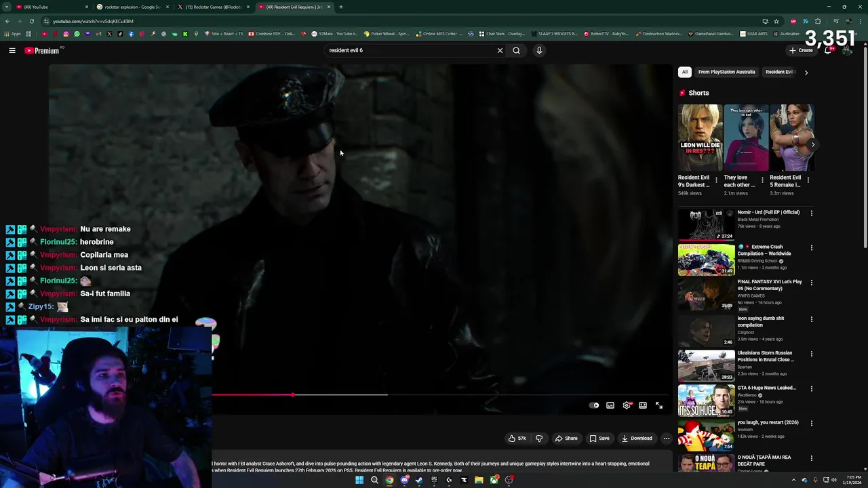Open options for Resident Evil 9's Darkest short
This screenshot has width=868, height=488.
click(x=716, y=180)
